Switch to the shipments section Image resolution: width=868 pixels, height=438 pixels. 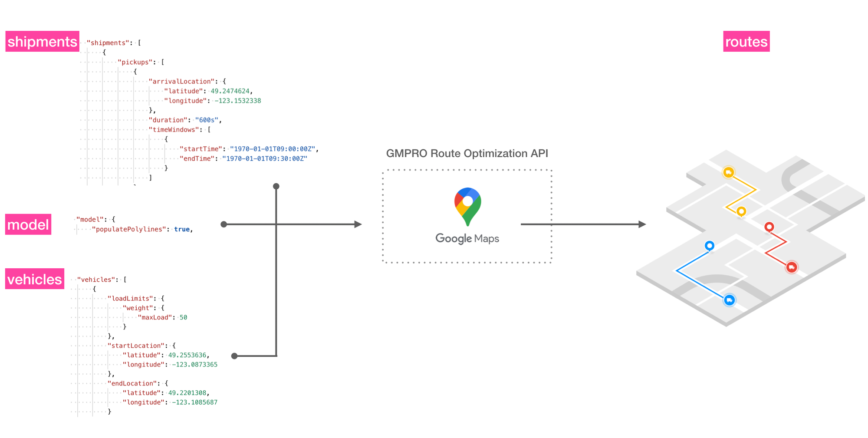[x=42, y=42]
